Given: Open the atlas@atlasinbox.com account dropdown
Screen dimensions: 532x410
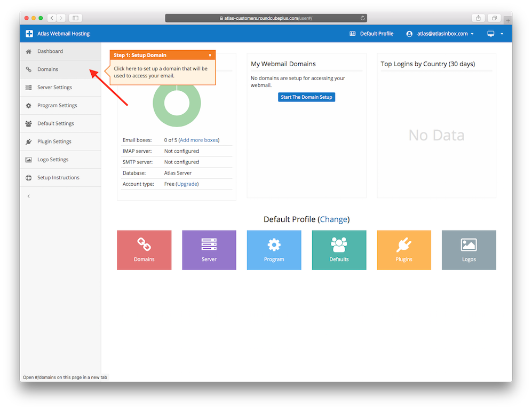Looking at the screenshot, I should [446, 34].
